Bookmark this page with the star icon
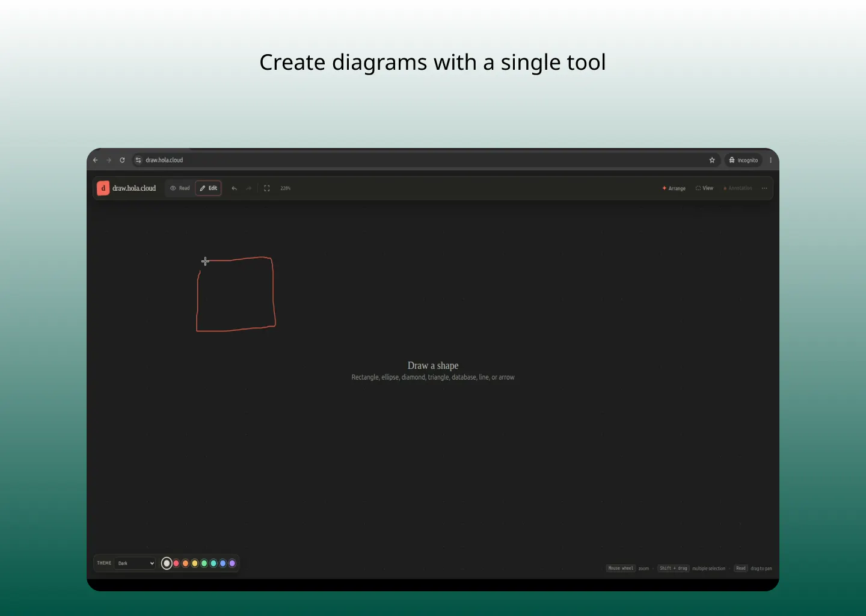 (x=712, y=160)
